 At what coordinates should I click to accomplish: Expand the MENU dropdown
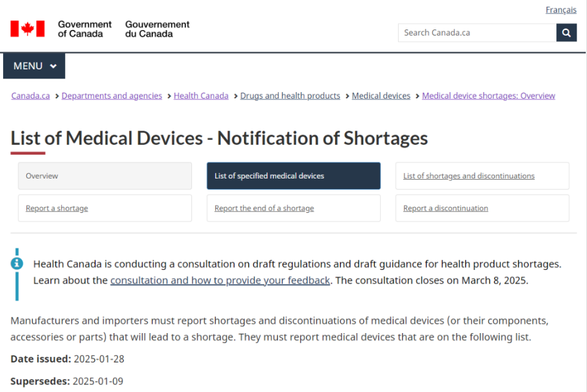[34, 66]
